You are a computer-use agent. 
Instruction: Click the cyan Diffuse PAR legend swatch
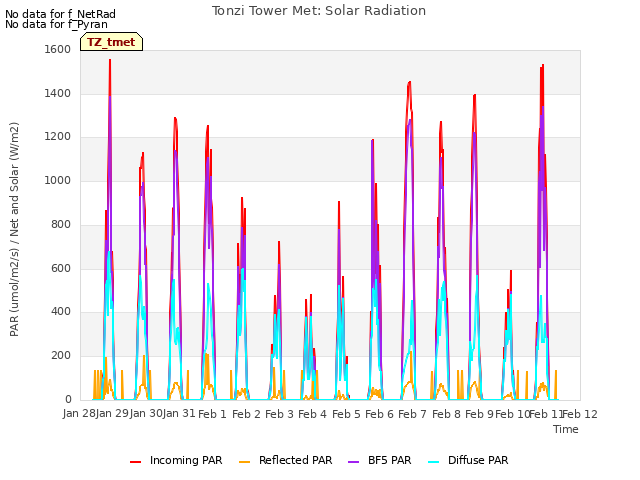click(x=434, y=462)
